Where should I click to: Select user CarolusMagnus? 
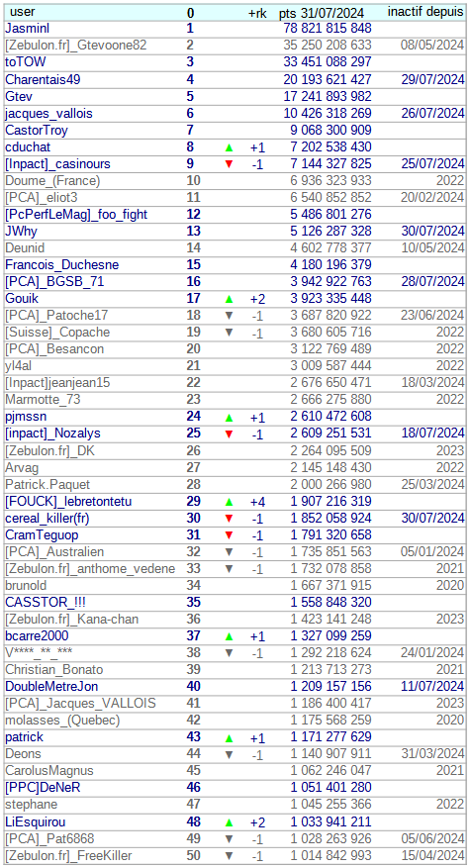tap(49, 771)
